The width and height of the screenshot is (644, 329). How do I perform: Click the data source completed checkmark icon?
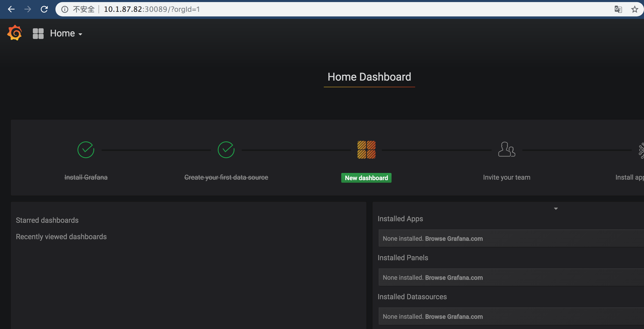coord(226,150)
